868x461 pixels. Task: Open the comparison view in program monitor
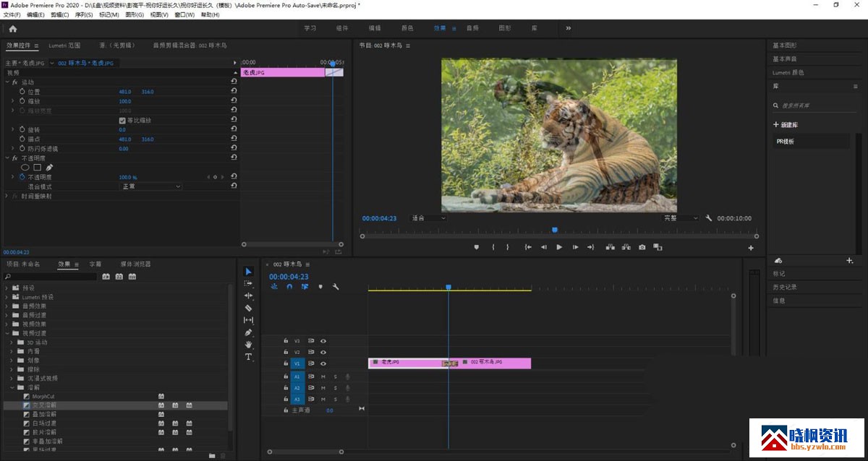tap(658, 247)
